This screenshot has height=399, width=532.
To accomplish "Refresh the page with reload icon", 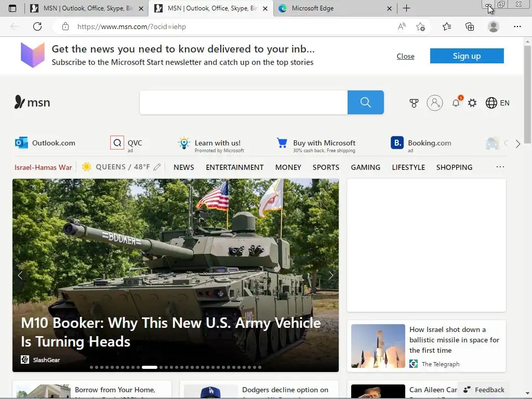I will coord(37,26).
